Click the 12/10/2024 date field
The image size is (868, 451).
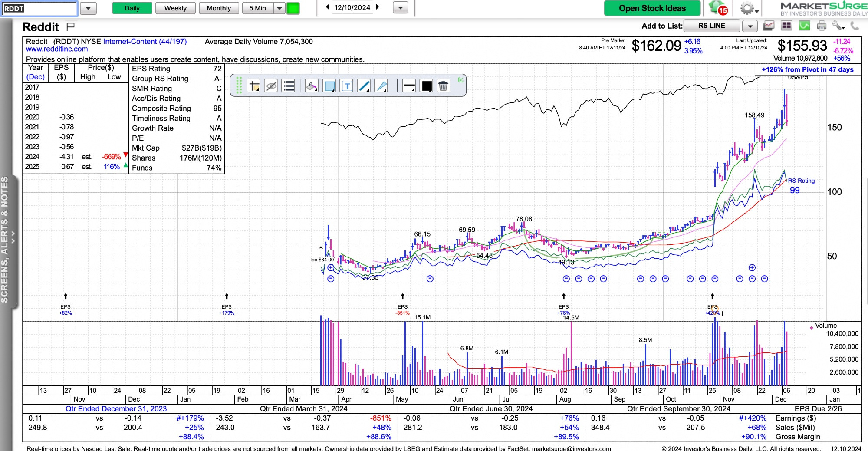tap(352, 8)
